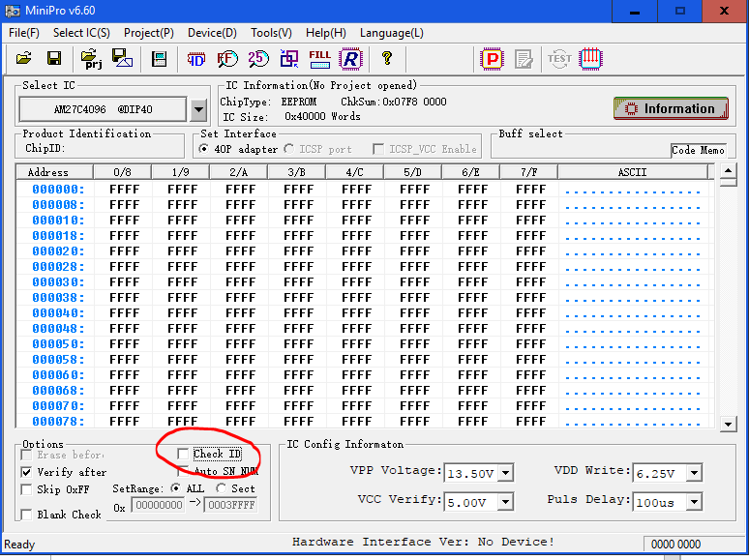Open the File(F) menu

[x=24, y=33]
